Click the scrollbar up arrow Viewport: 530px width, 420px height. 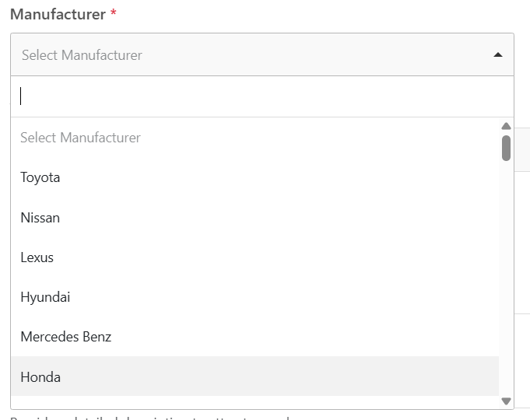(506, 126)
